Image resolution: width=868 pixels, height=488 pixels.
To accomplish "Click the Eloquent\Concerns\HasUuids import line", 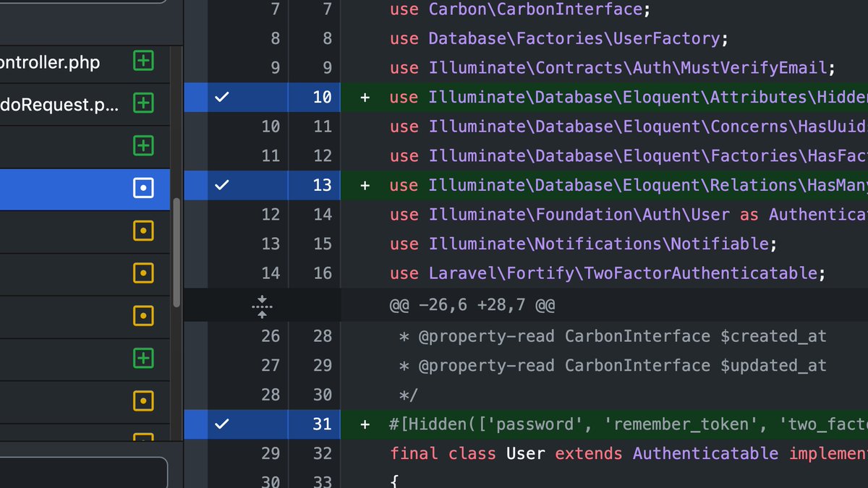I will pos(629,127).
